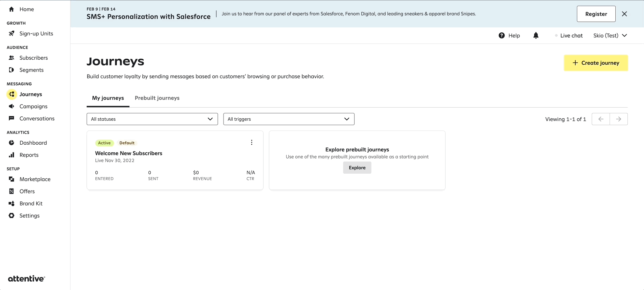The height and width of the screenshot is (290, 644).
Task: Go to next page arrow
Action: (x=619, y=119)
